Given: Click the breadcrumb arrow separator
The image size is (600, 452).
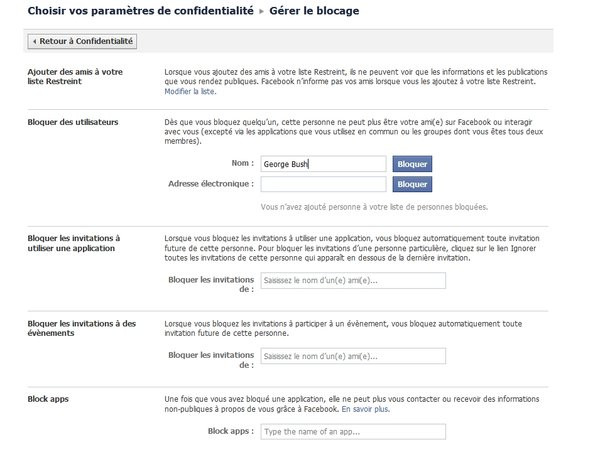Looking at the screenshot, I should [x=261, y=11].
